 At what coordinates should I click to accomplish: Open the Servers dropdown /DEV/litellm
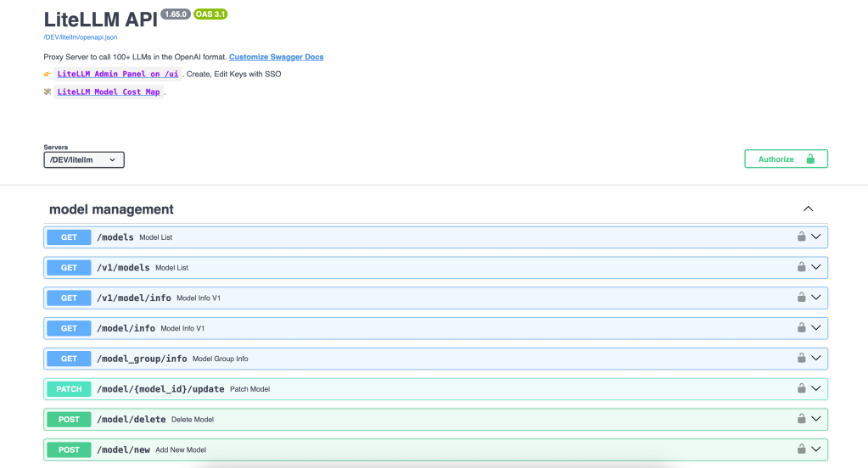[84, 159]
